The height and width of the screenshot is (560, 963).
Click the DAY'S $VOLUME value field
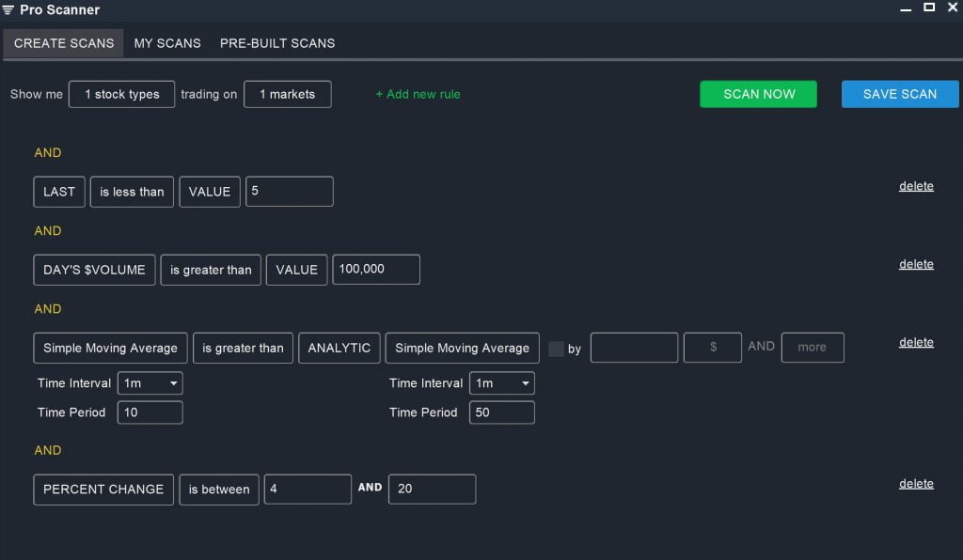tap(376, 270)
